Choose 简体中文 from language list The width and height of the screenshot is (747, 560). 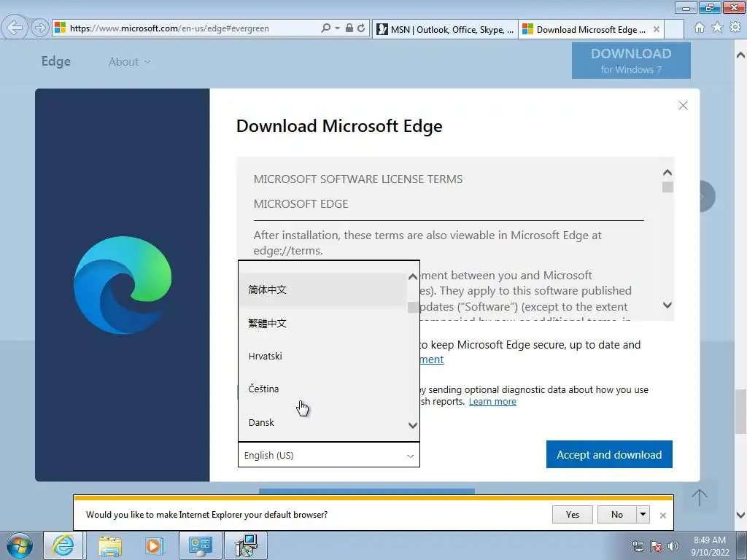point(322,289)
